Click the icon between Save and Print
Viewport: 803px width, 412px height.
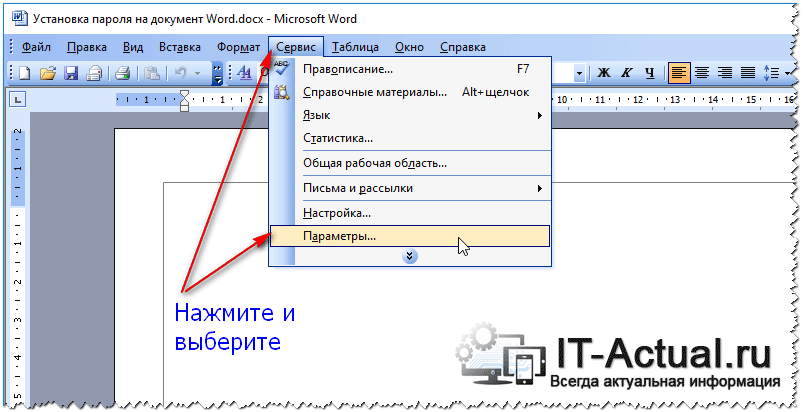(x=94, y=73)
